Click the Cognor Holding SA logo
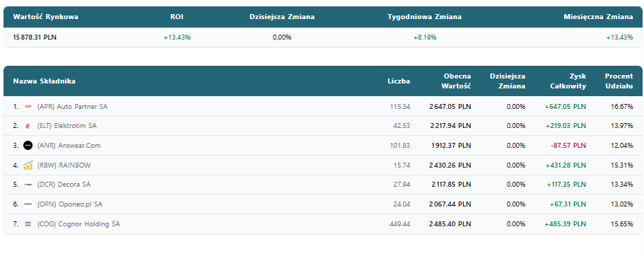 (x=28, y=224)
